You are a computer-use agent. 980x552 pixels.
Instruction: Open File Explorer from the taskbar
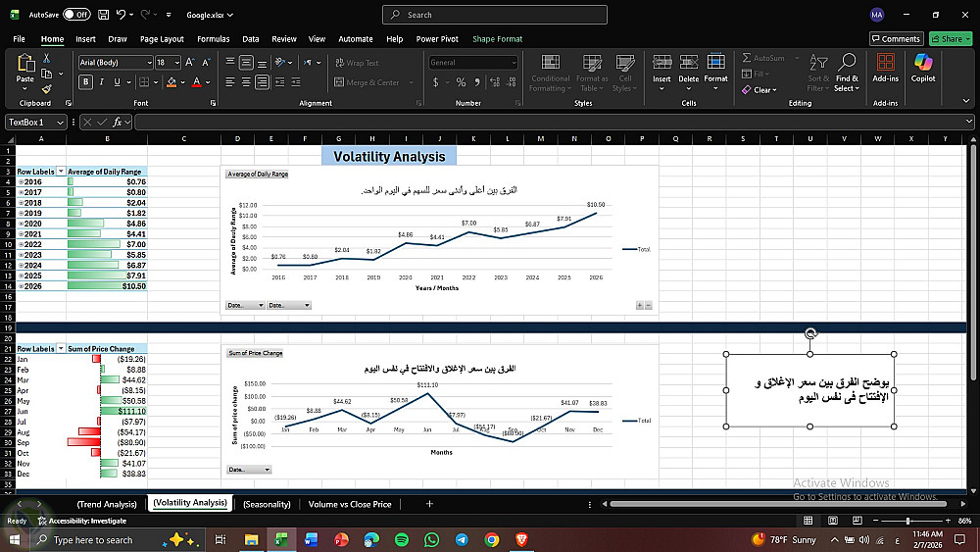tap(251, 539)
